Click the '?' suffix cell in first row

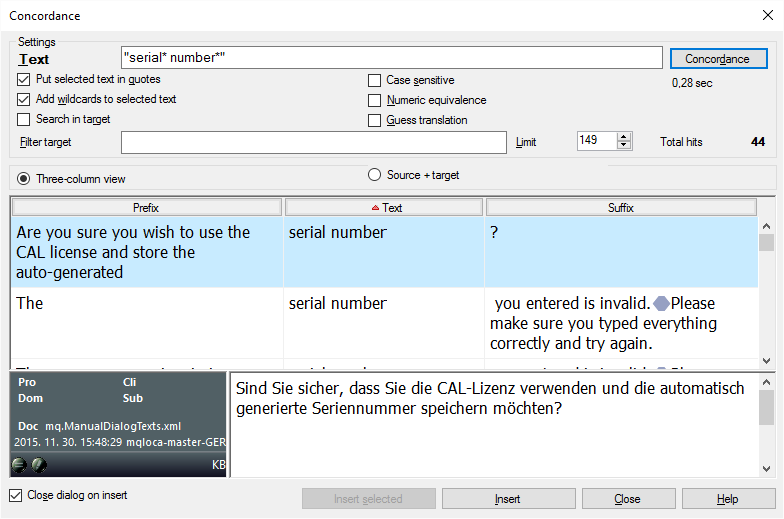click(621, 252)
